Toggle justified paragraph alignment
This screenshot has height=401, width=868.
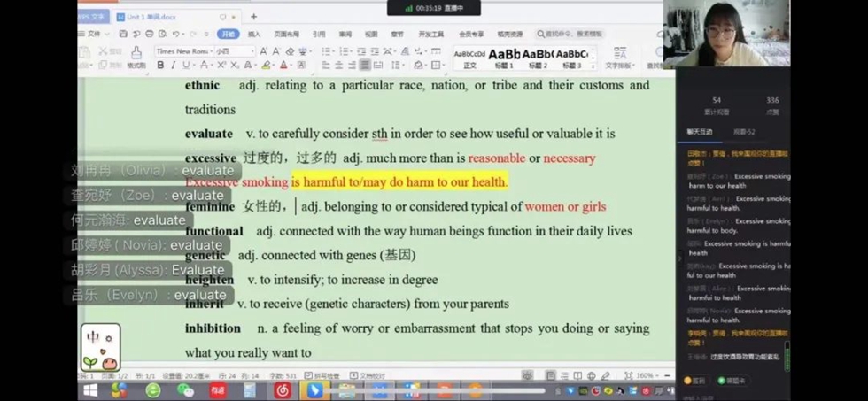point(364,66)
